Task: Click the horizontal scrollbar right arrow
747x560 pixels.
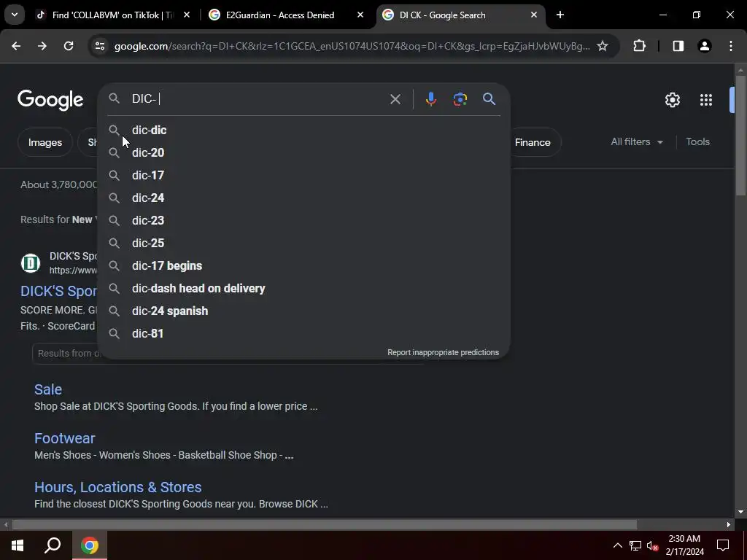Action: pyautogui.click(x=729, y=524)
